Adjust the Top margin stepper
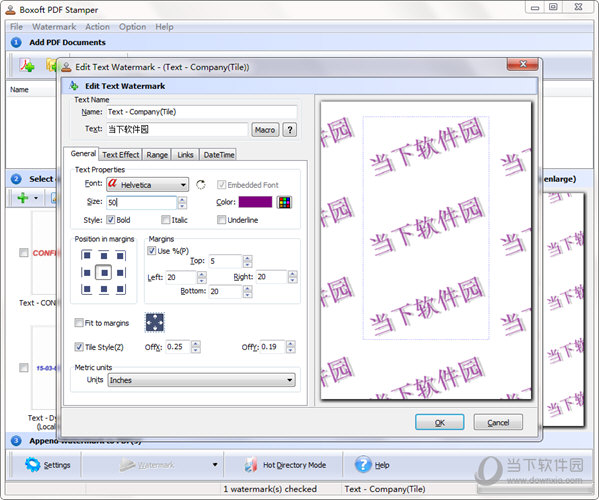The image size is (599, 500). [x=248, y=261]
